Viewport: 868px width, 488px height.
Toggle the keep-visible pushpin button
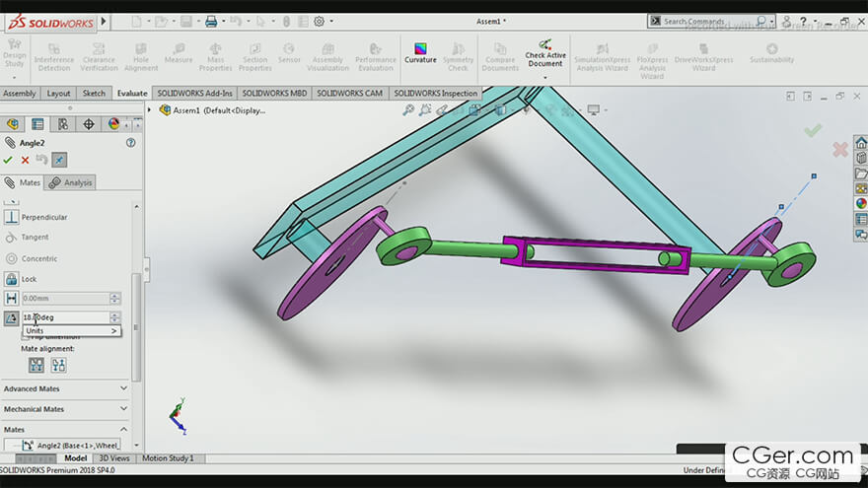[59, 160]
